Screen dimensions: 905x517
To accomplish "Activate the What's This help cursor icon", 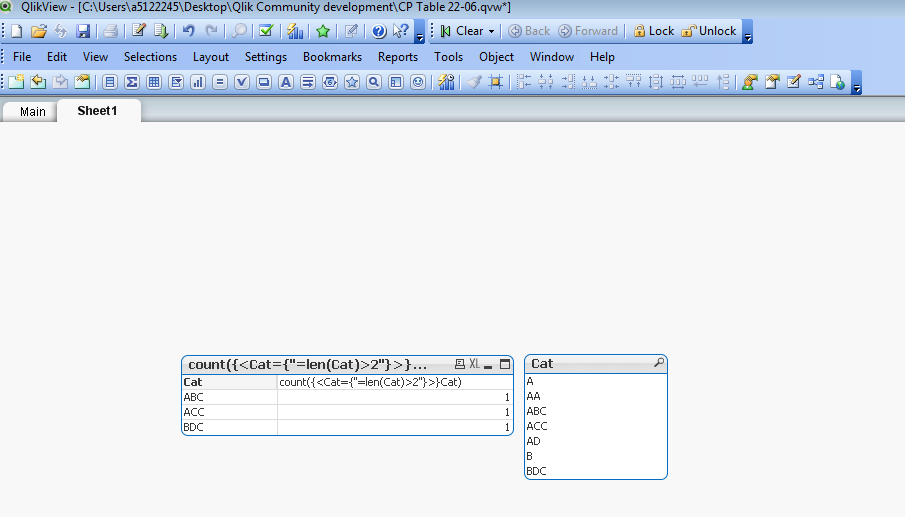I will [x=401, y=31].
